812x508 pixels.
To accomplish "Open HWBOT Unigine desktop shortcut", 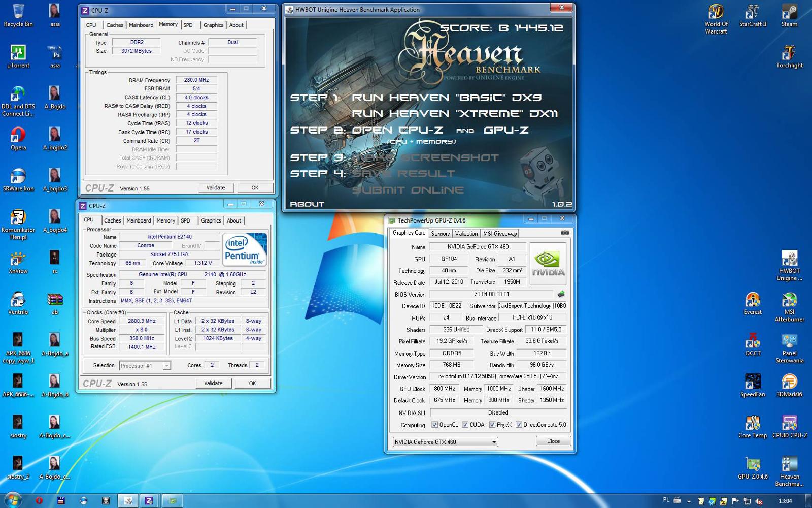I will [x=789, y=265].
